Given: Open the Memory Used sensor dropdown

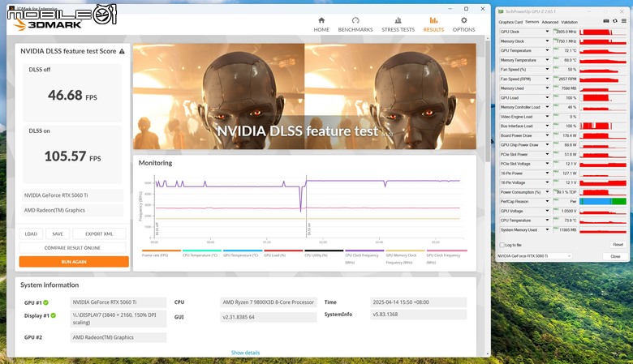Looking at the screenshot, I should point(547,88).
